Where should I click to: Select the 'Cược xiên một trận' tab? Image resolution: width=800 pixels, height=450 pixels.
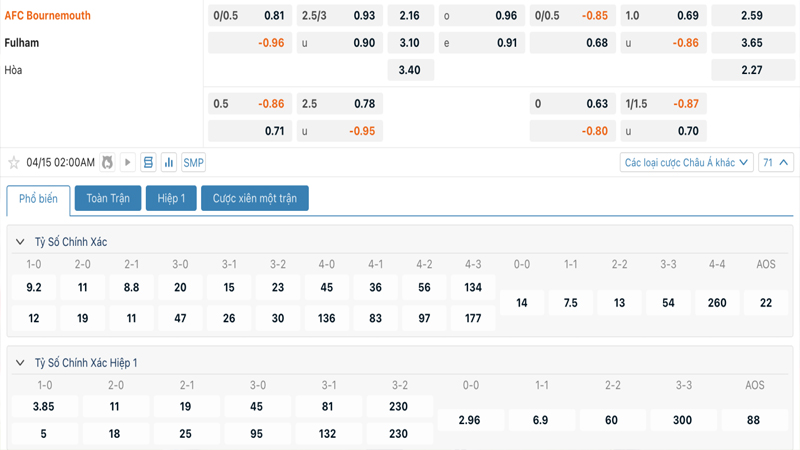(x=255, y=199)
